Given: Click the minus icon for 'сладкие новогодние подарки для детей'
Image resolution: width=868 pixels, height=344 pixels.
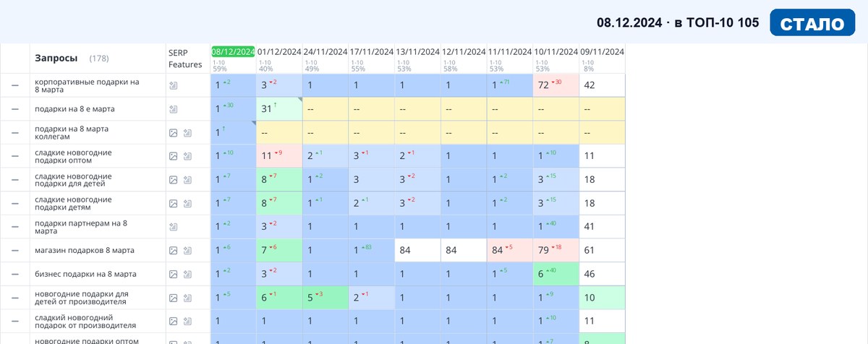Looking at the screenshot, I should pyautogui.click(x=15, y=180).
